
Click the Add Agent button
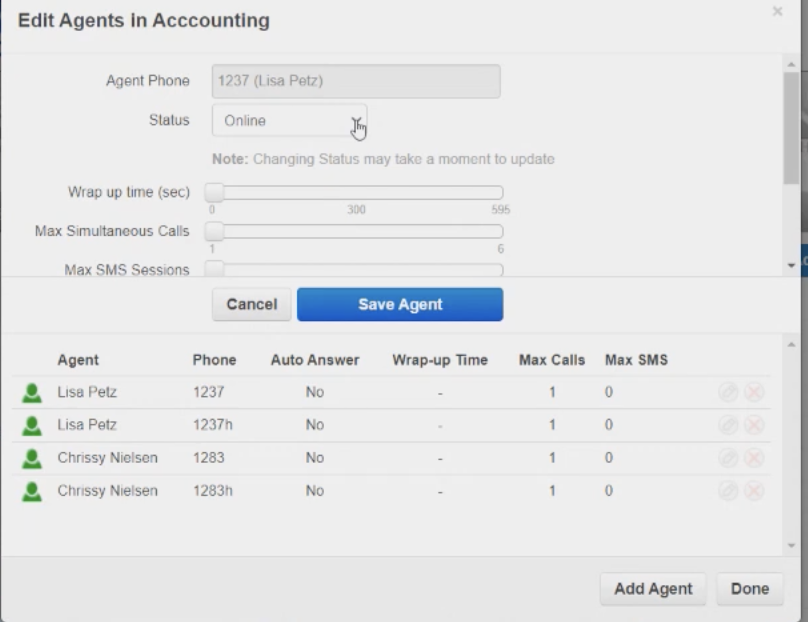[653, 589]
